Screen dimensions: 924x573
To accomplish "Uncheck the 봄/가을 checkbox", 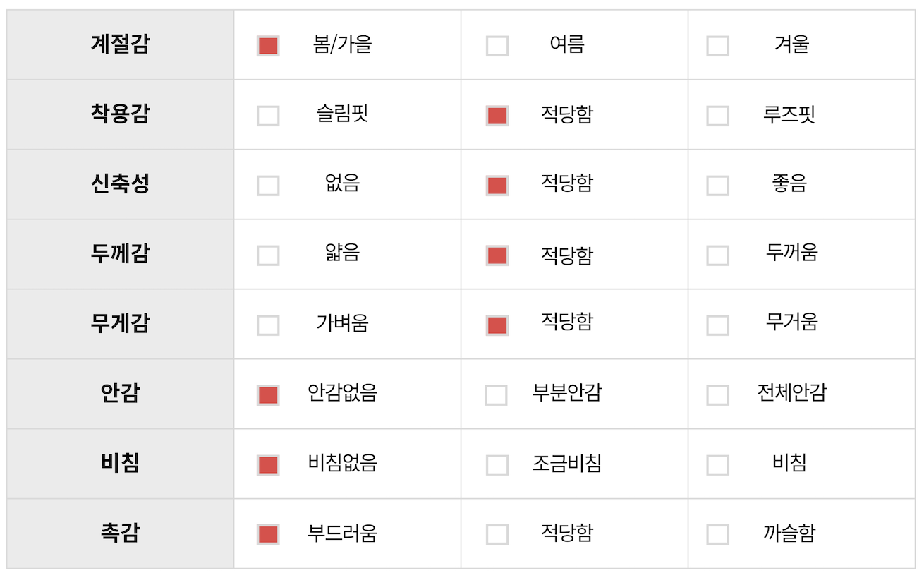I will [x=268, y=46].
